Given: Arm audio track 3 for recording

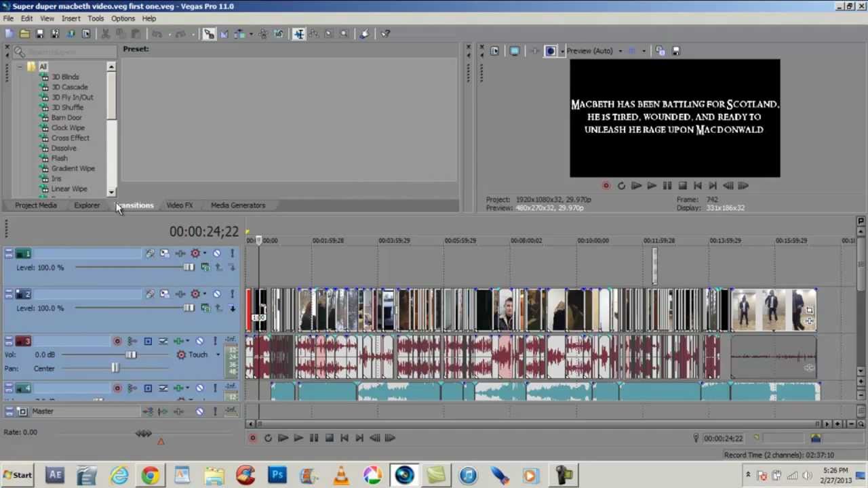Looking at the screenshot, I should coord(117,341).
